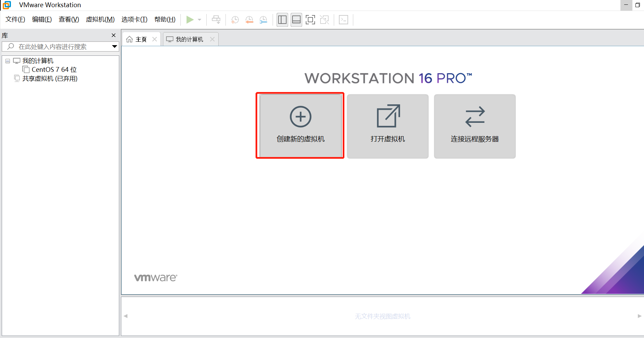
Task: Select 共享虚拟机 (已弃用) in the library
Action: (50, 79)
